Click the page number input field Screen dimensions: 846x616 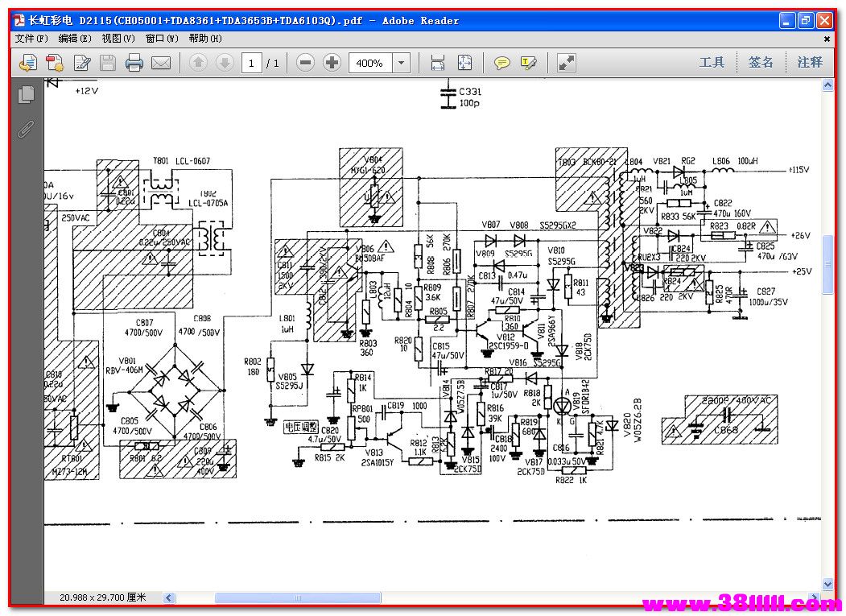pyautogui.click(x=251, y=63)
